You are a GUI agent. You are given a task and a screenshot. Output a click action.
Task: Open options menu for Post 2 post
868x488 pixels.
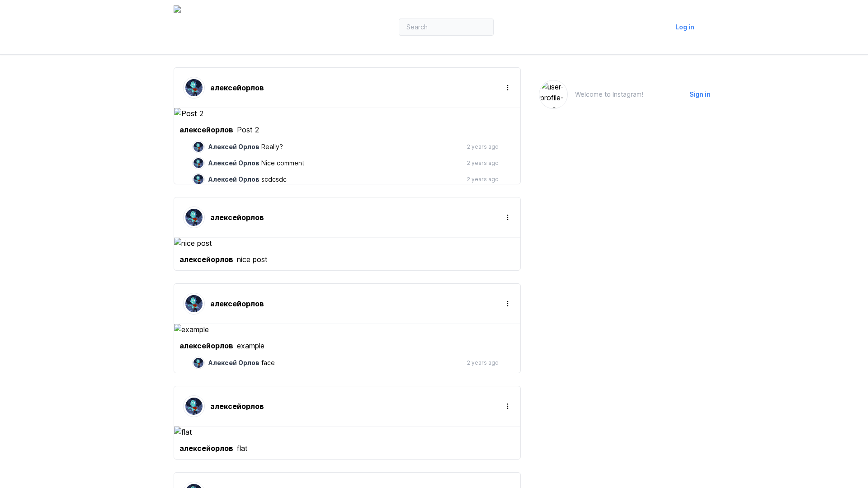507,88
